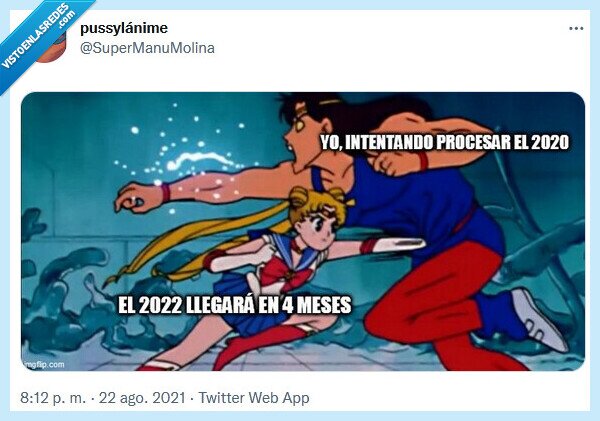The height and width of the screenshot is (421, 600).
Task: Open the Twitter Web App source link
Action: coord(254,398)
